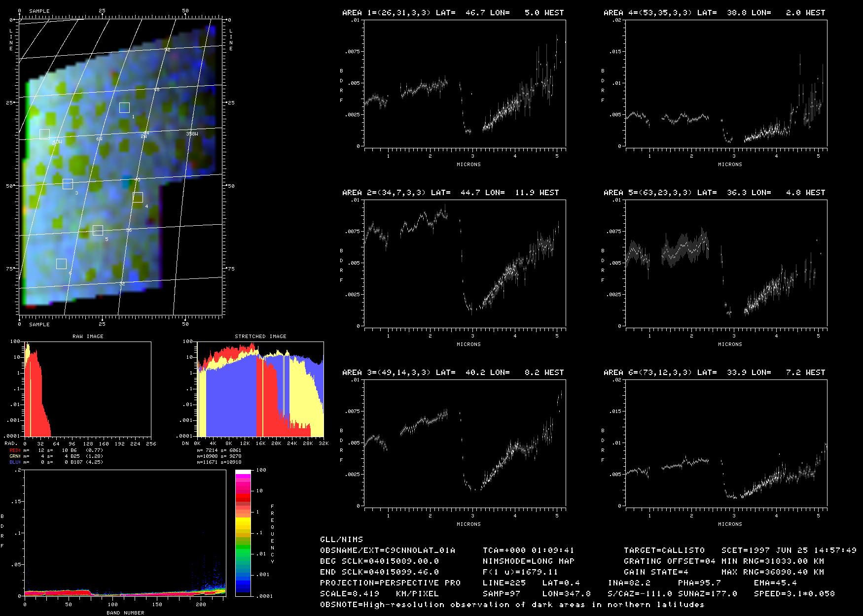Click the 'SCALE=8.419 KM/PIXEL' field

coord(380,594)
